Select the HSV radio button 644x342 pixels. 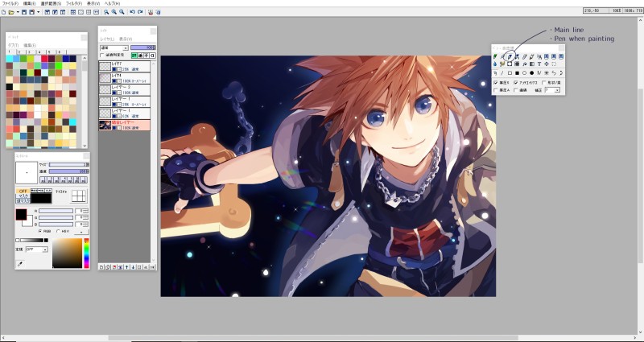point(58,231)
